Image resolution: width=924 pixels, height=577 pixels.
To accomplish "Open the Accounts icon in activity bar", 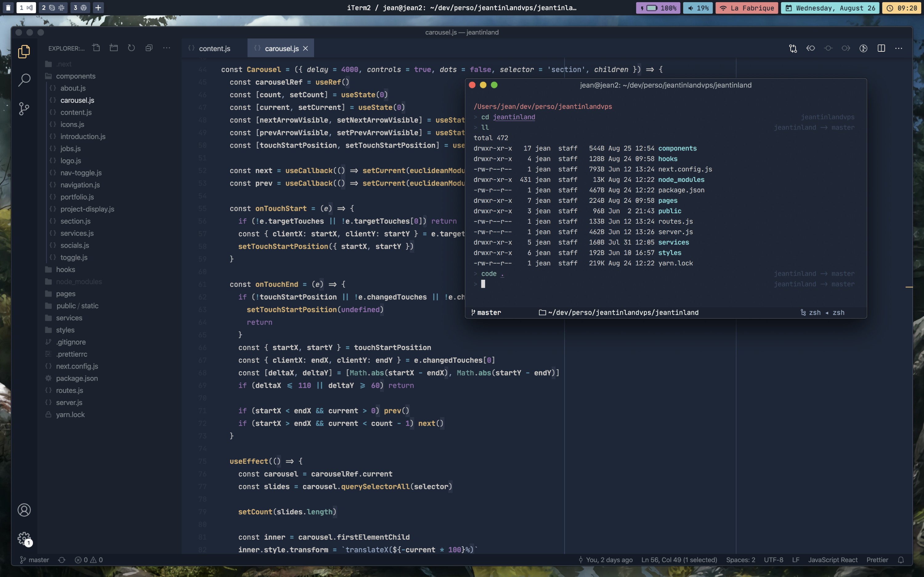I will pyautogui.click(x=24, y=510).
